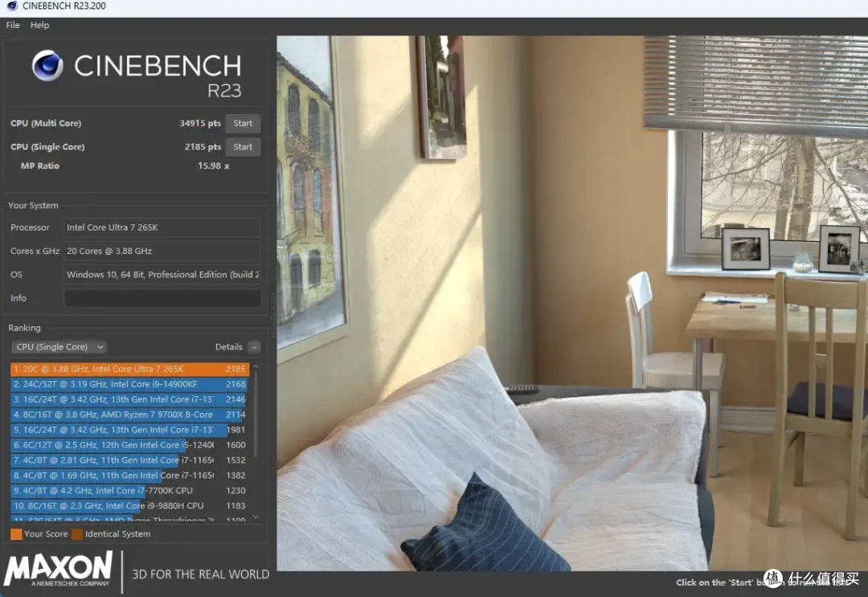The image size is (868, 597).
Task: Start the CPU Single Core test
Action: point(243,146)
